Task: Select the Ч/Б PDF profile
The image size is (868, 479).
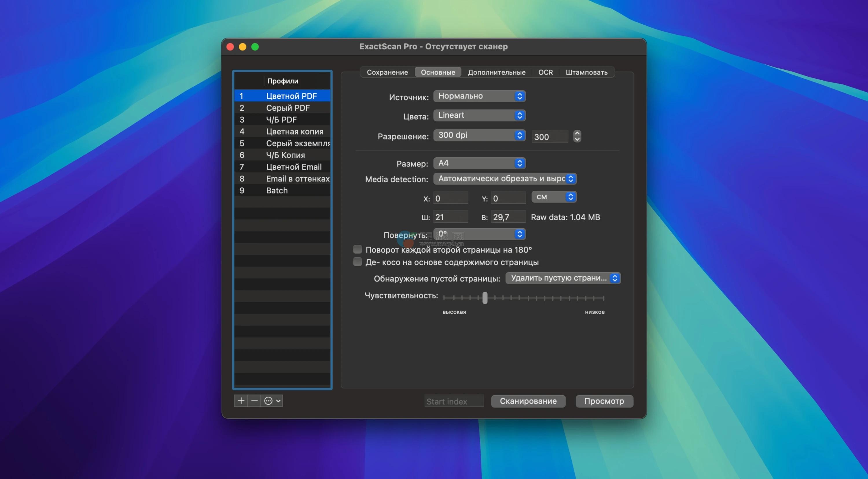Action: (281, 120)
